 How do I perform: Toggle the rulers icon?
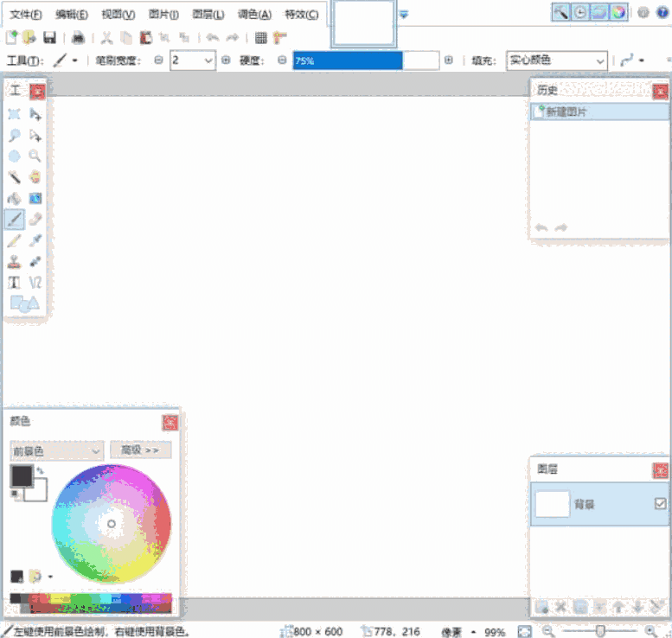(x=279, y=38)
